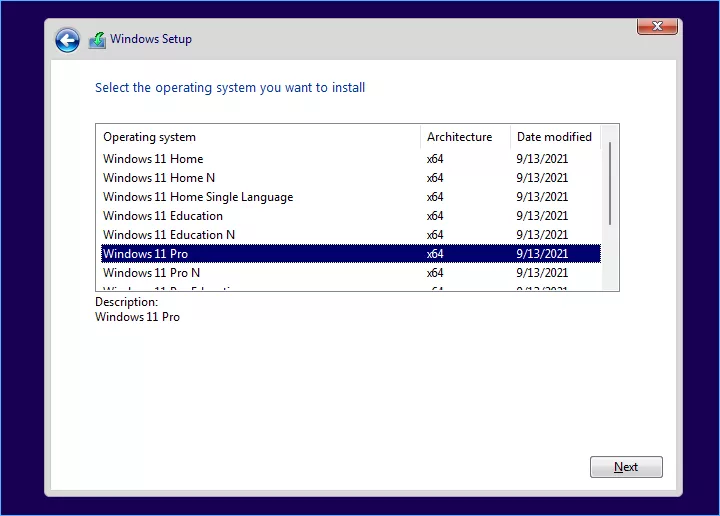This screenshot has width=720, height=516.
Task: Click 9/13/2021 in Windows 11 Home N row
Action: click(x=542, y=178)
